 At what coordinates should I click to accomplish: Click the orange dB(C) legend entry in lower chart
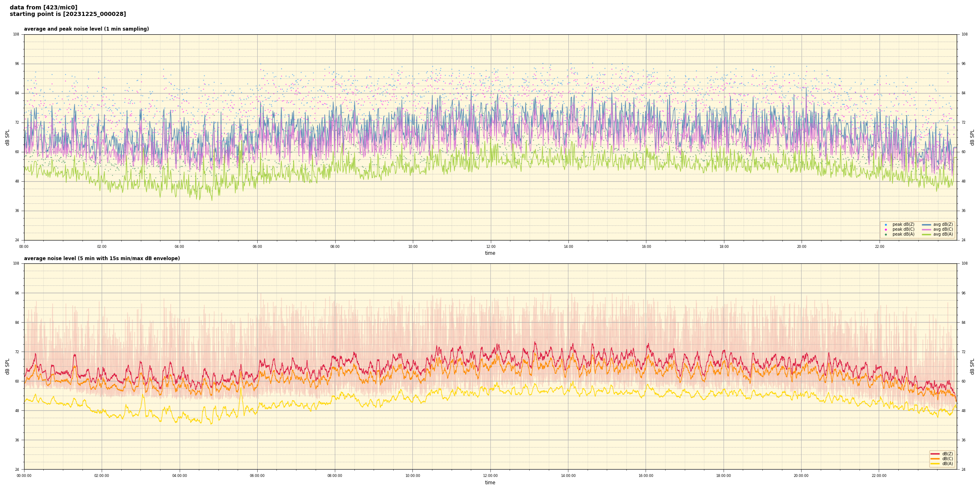pos(935,459)
